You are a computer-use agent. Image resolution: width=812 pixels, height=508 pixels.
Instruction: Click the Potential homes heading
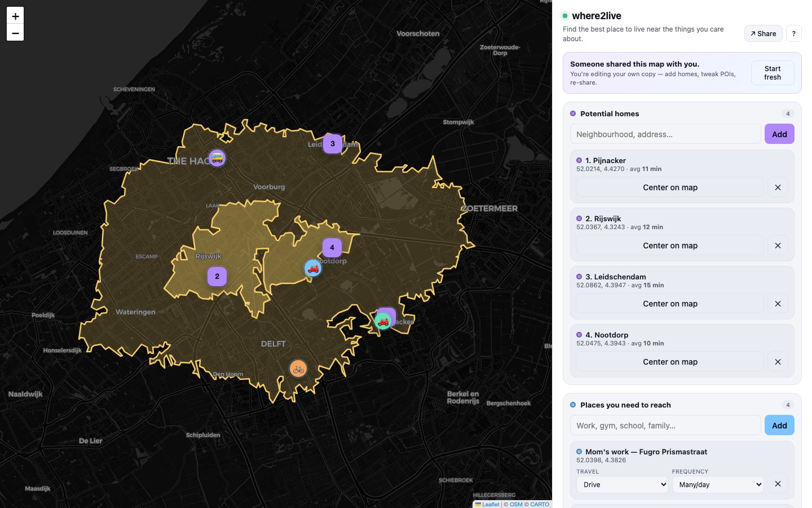click(x=610, y=113)
